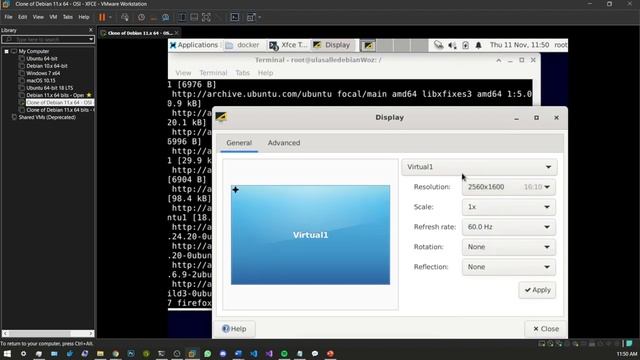The image size is (640, 360).
Task: Click the network connection tray icon
Action: [438, 45]
